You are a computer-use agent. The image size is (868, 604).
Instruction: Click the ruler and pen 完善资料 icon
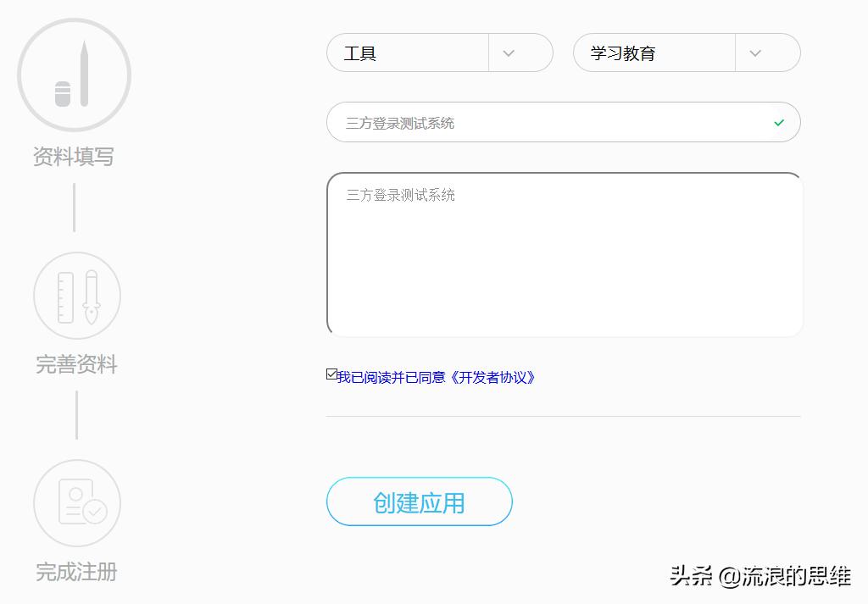pyautogui.click(x=77, y=296)
